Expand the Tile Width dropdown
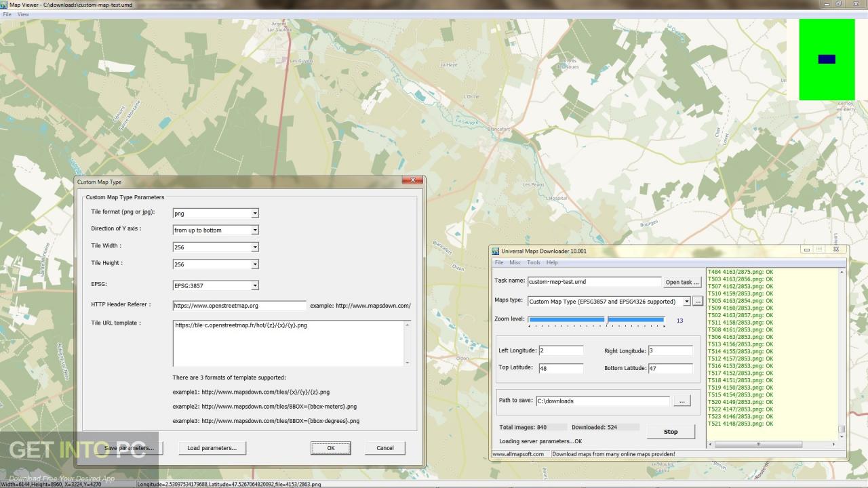 (x=255, y=247)
